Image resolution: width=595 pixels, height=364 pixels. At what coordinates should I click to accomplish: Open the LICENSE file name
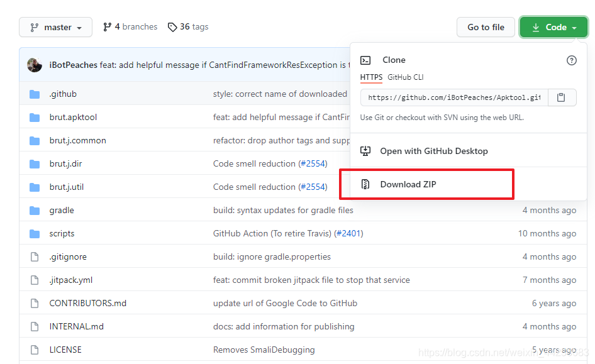coord(65,350)
